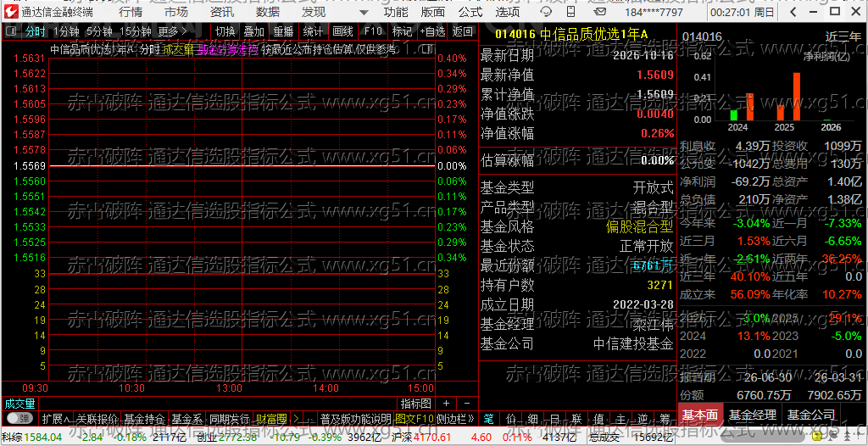This screenshot has width=868, height=446.
Task: Open the 发现 menu
Action: coord(314,12)
